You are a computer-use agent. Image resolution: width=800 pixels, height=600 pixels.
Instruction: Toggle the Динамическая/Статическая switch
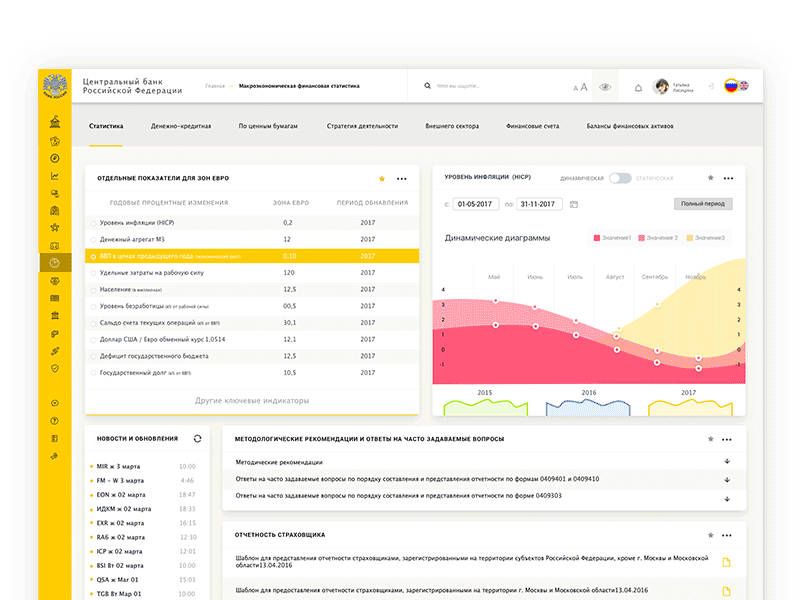pyautogui.click(x=620, y=178)
